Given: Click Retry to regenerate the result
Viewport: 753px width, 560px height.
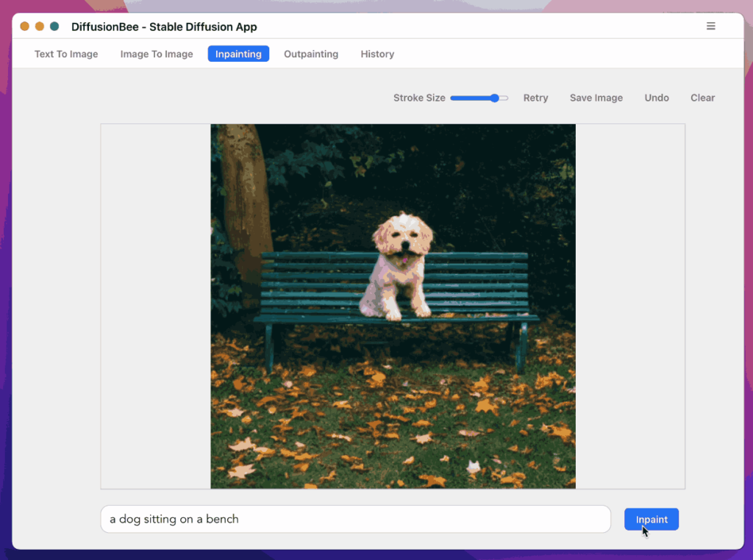Looking at the screenshot, I should tap(535, 97).
